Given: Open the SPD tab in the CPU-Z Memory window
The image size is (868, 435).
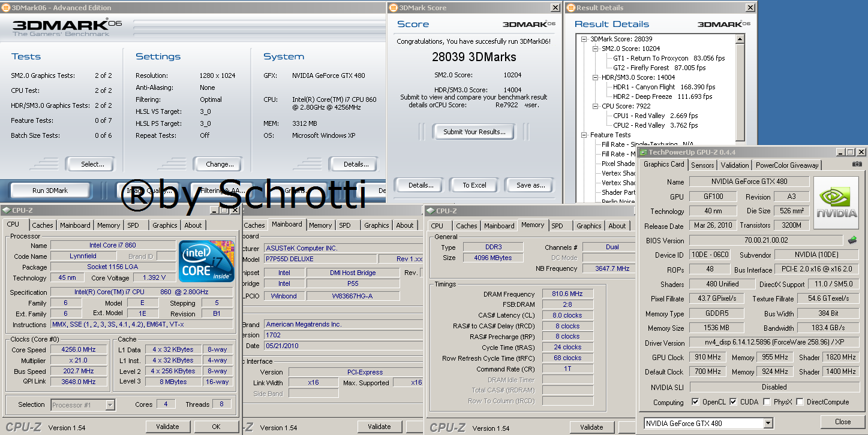Looking at the screenshot, I should [x=557, y=226].
